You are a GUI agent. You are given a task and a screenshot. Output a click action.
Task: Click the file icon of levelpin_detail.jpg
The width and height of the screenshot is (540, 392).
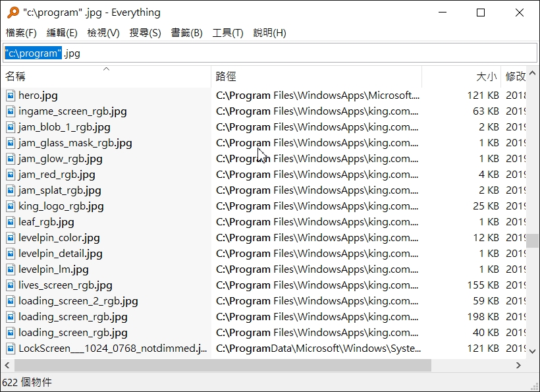click(11, 254)
